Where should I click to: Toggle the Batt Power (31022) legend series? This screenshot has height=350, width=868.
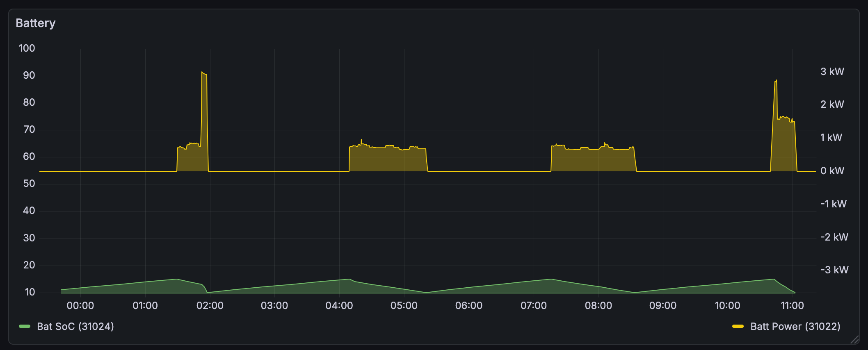pyautogui.click(x=795, y=327)
